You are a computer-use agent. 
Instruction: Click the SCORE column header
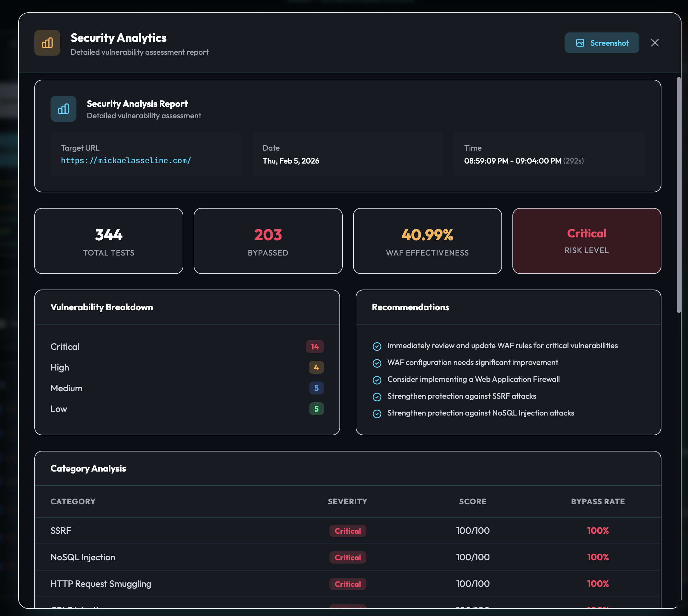point(473,502)
